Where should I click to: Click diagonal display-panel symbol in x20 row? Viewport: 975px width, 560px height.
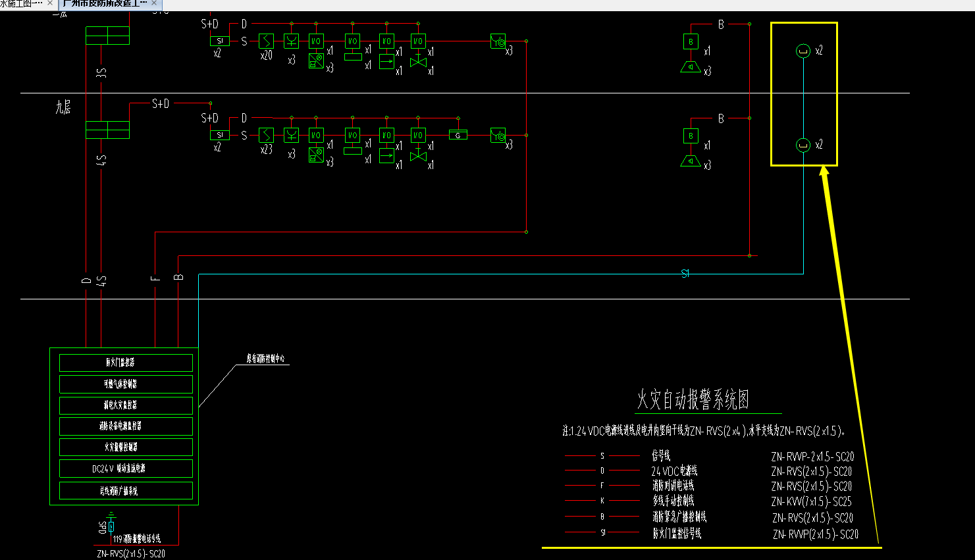click(x=317, y=62)
